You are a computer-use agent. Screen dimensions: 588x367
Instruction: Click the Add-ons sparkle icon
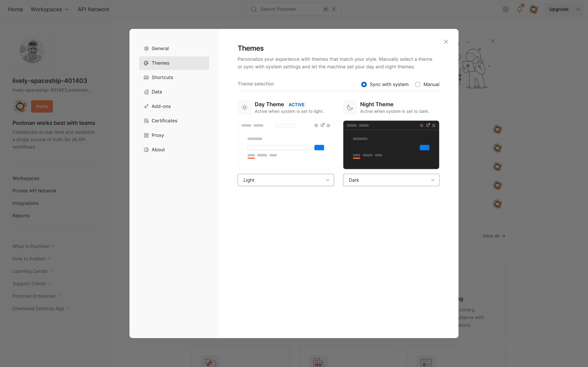146,106
